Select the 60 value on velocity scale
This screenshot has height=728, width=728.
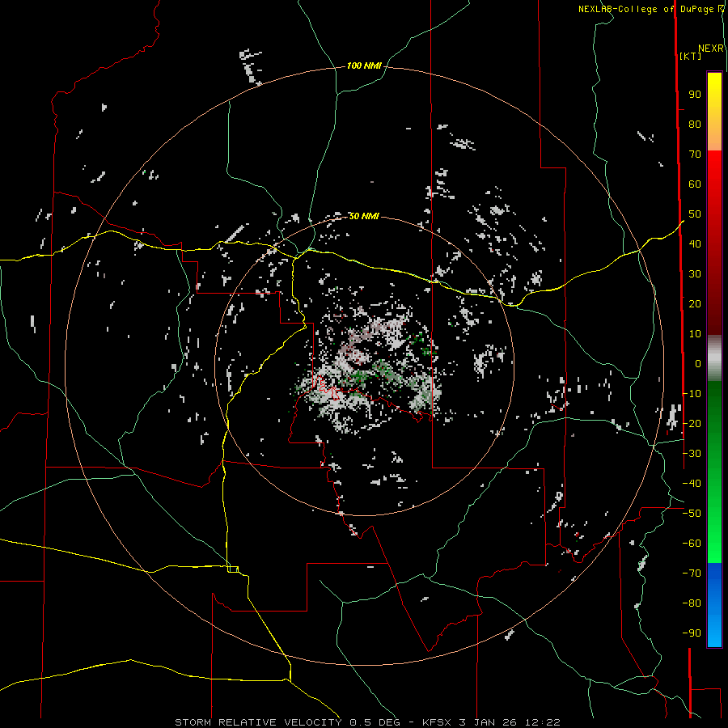(695, 184)
